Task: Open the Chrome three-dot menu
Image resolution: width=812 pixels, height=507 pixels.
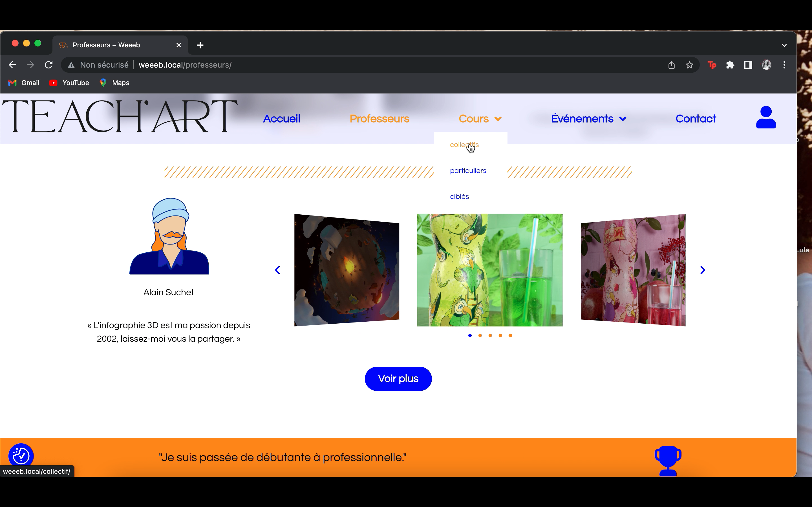Action: click(x=784, y=65)
